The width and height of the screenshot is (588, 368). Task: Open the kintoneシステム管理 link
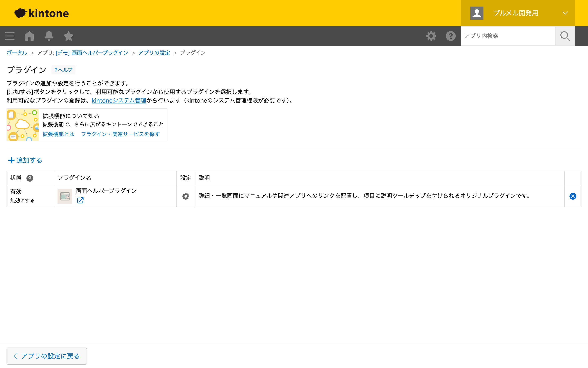(119, 101)
